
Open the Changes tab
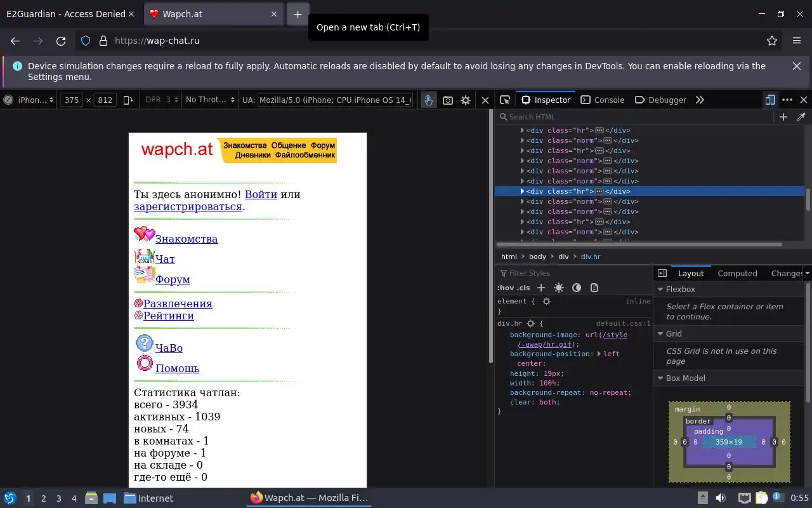pyautogui.click(x=787, y=273)
